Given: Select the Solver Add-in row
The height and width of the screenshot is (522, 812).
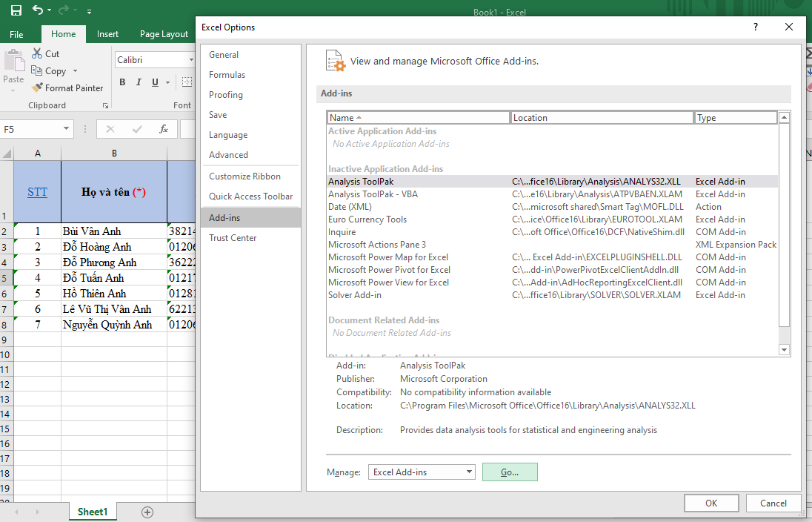Looking at the screenshot, I should (x=553, y=295).
